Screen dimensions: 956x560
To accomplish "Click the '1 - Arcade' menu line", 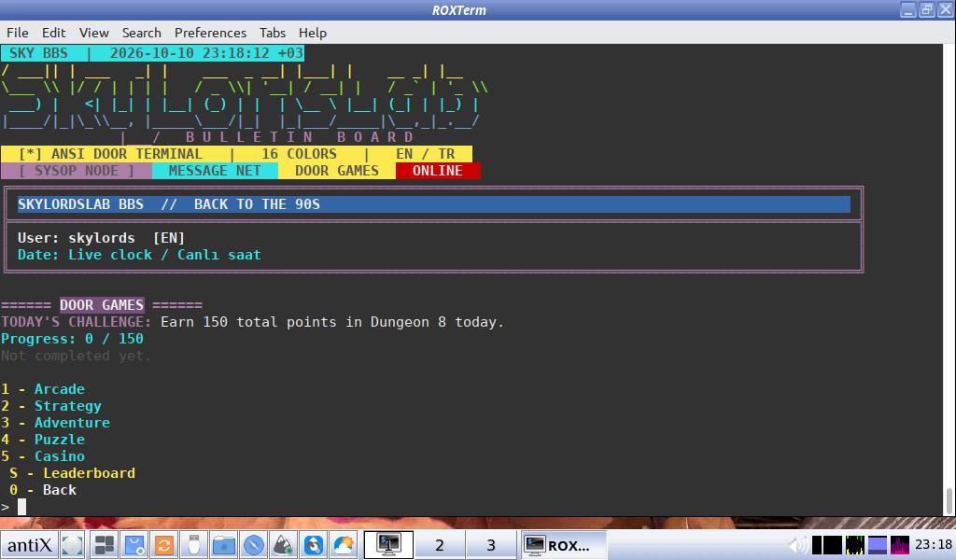I will [43, 389].
